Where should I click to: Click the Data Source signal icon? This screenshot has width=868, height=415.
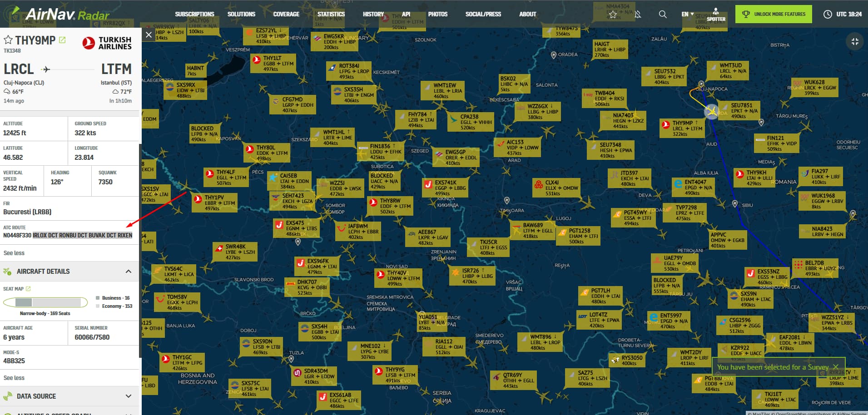(7, 396)
